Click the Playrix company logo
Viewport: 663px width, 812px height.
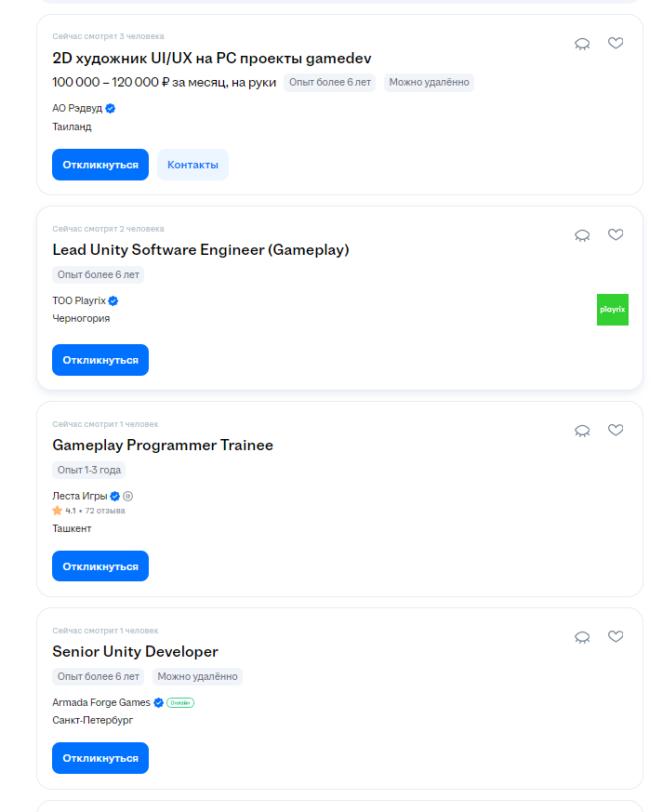coord(612,310)
